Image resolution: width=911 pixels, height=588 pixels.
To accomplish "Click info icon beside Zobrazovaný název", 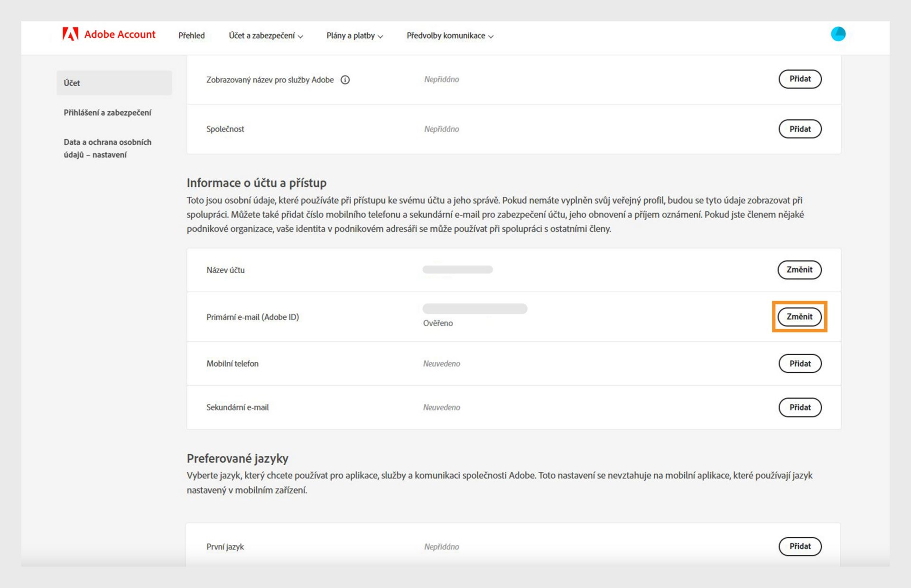I will [x=345, y=80].
